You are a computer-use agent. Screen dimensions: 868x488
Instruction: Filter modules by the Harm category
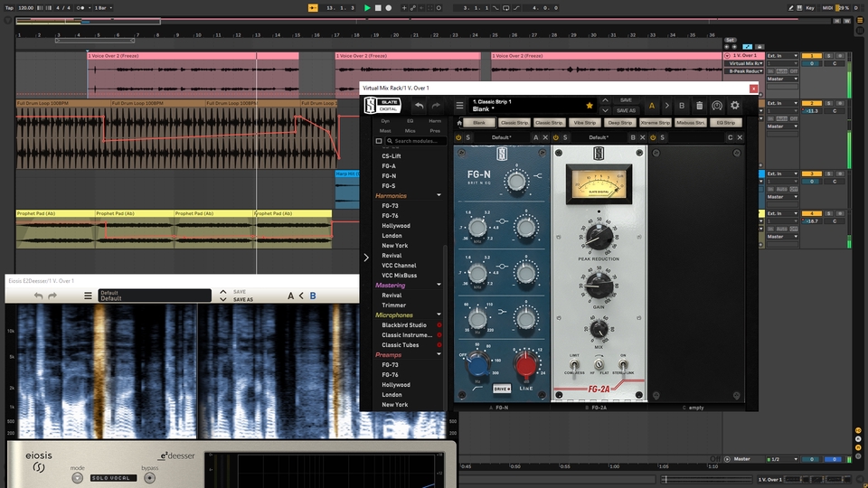pos(435,121)
